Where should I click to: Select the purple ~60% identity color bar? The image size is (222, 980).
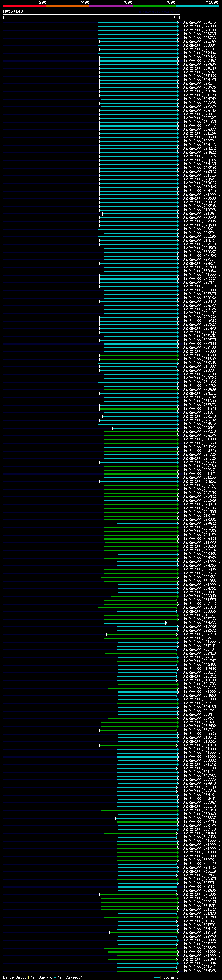[111, 6]
